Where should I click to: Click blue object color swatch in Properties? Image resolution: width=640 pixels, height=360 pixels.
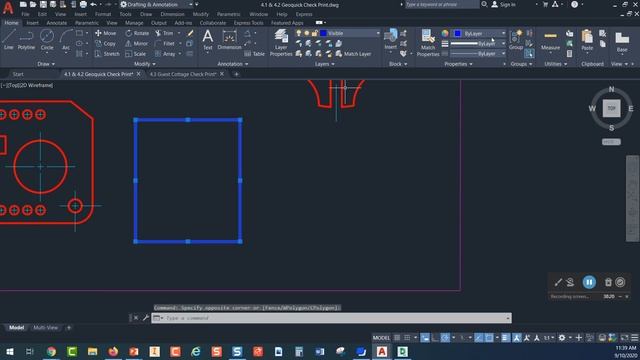[x=458, y=33]
